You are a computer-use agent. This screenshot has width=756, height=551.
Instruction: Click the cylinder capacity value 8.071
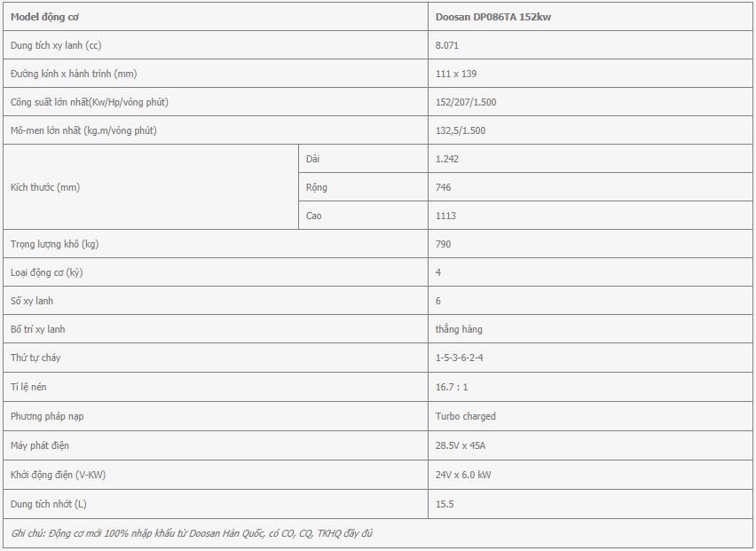(x=447, y=45)
